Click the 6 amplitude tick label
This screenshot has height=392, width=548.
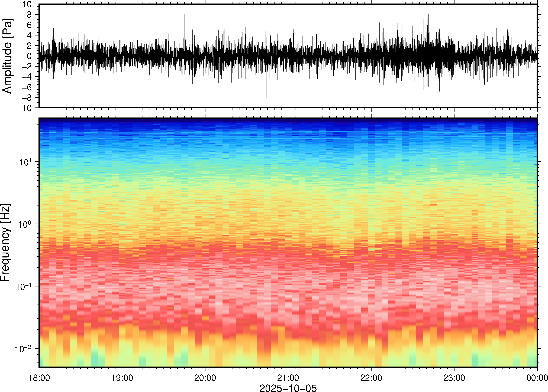click(x=30, y=25)
